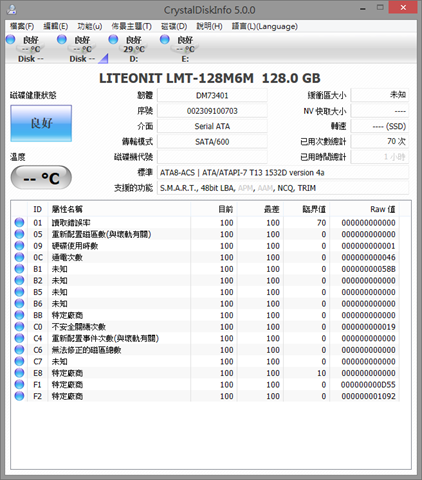This screenshot has width=422, height=480.
Task: Click the firmware field DM73401
Action: point(212,96)
